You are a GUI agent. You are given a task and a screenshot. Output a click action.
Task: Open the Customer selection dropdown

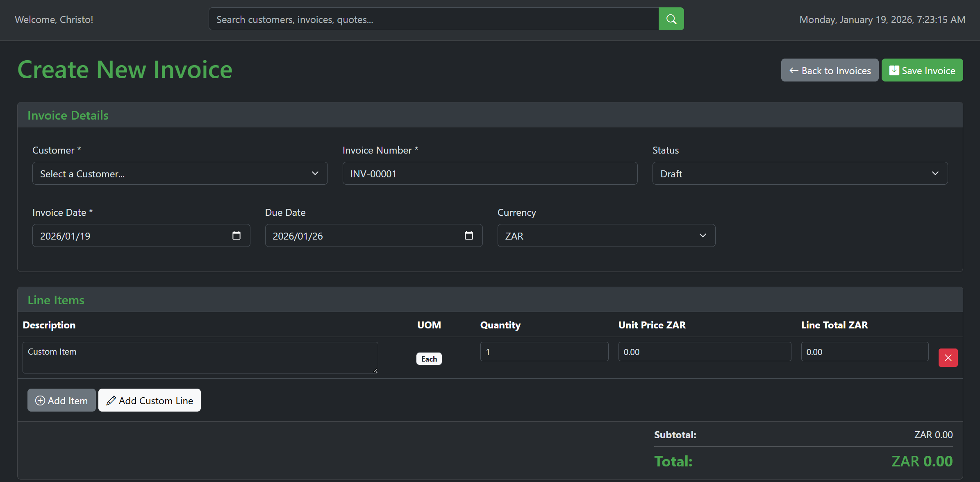pyautogui.click(x=180, y=174)
